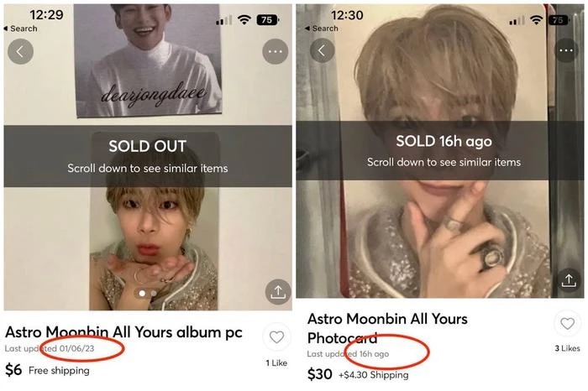Tap back arrow on right listing
Screen dimensions: 588x391
[x=322, y=51]
